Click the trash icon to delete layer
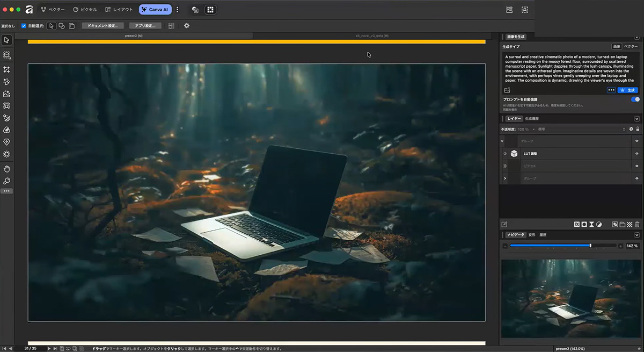This screenshot has width=644, height=352. pyautogui.click(x=637, y=224)
